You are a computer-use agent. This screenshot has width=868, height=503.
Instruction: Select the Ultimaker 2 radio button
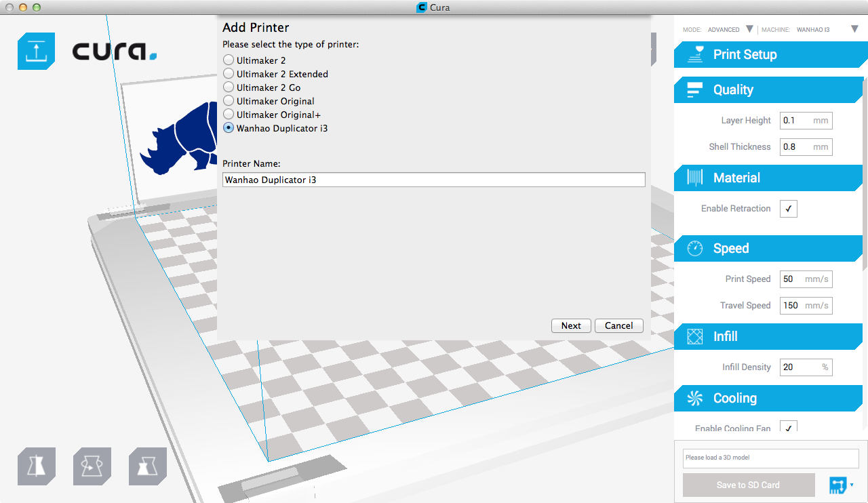pyautogui.click(x=229, y=60)
